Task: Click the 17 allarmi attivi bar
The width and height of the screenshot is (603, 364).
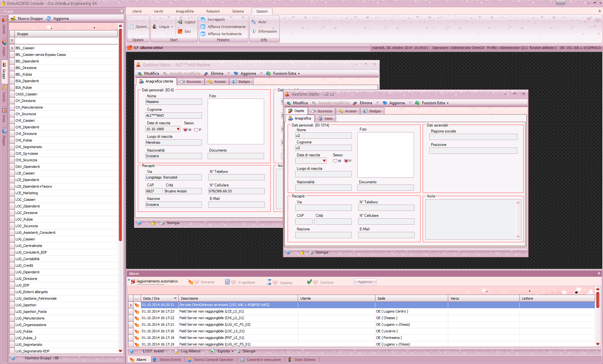Action: tap(248, 48)
